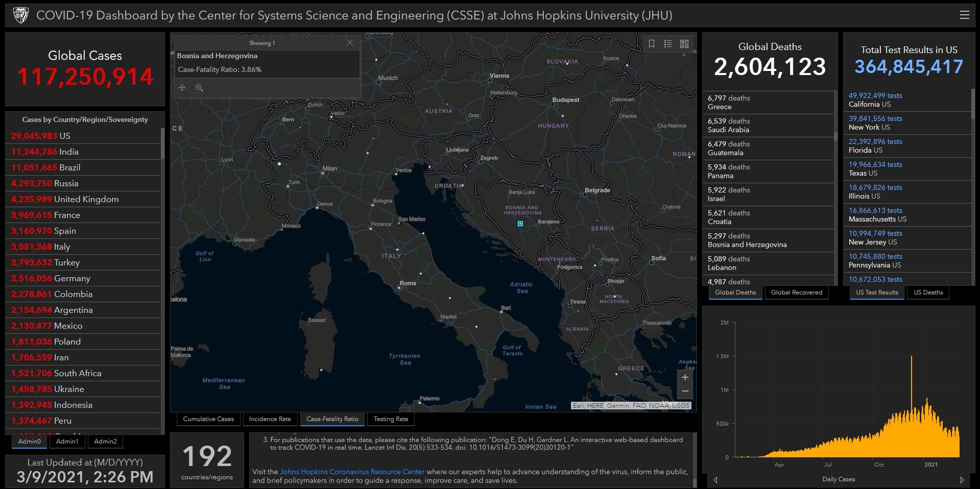Go to the previous chart with the left arrow

click(x=715, y=480)
